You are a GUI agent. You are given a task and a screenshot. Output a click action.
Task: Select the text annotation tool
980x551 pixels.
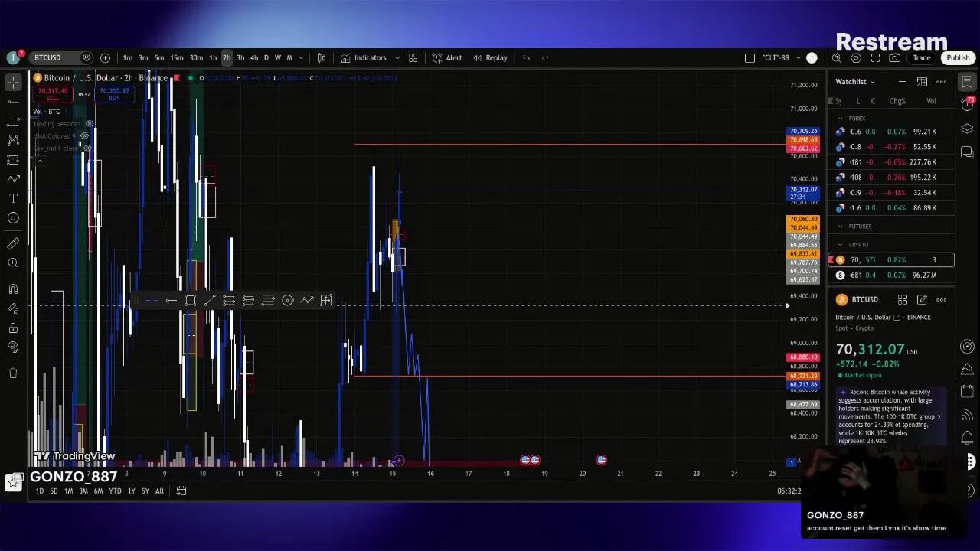(13, 198)
